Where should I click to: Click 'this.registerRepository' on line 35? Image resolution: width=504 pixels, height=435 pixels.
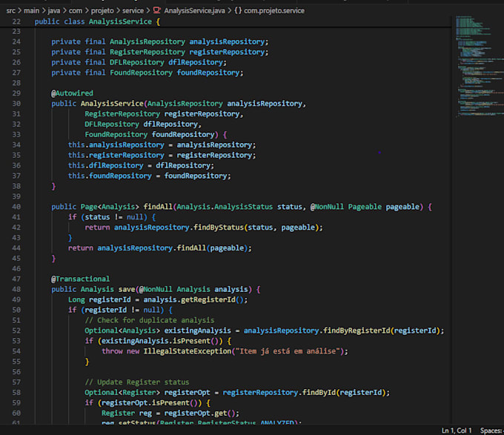pos(116,155)
